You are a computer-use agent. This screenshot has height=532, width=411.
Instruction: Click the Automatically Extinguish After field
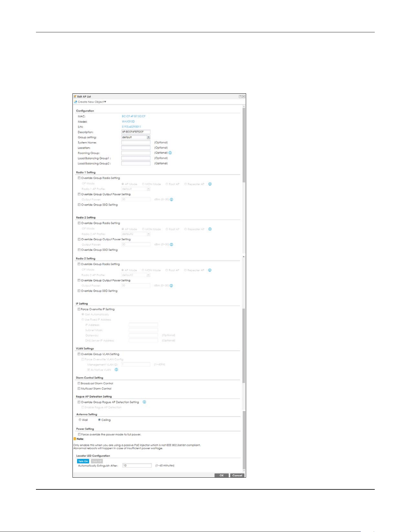(137, 466)
